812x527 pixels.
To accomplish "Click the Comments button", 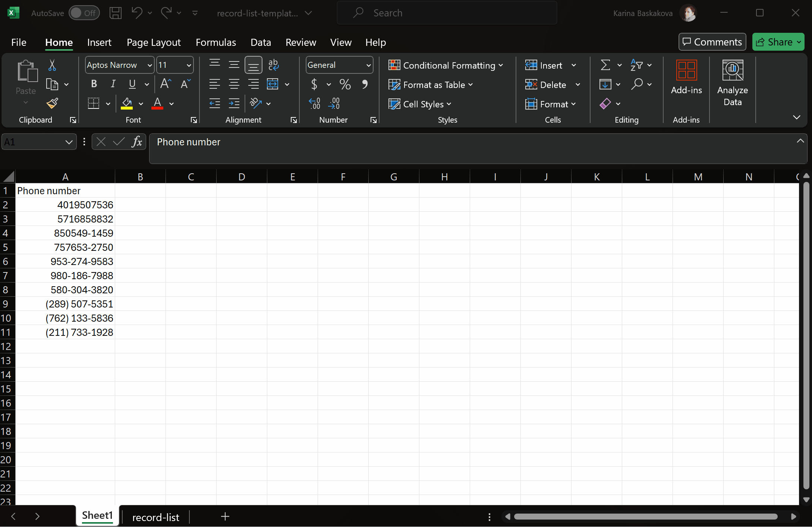I will 712,42.
